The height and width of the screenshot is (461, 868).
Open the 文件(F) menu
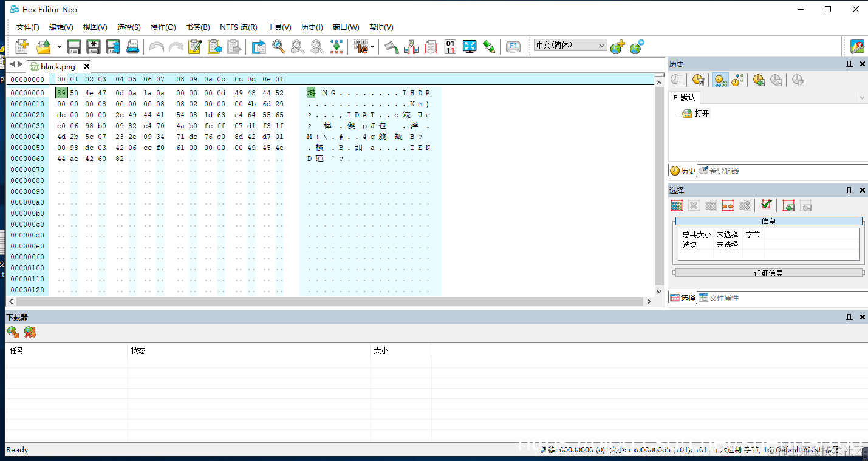click(x=28, y=27)
